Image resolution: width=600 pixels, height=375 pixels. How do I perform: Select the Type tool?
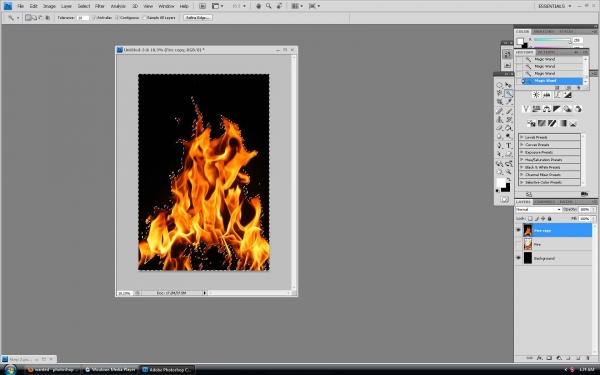[x=509, y=145]
